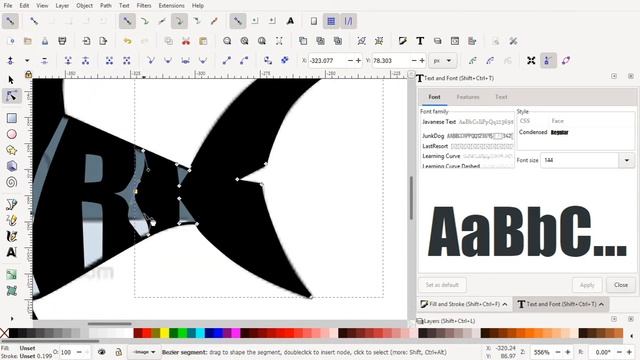Click Make selected nodes cusp icon
The image size is (640, 360).
(151, 61)
